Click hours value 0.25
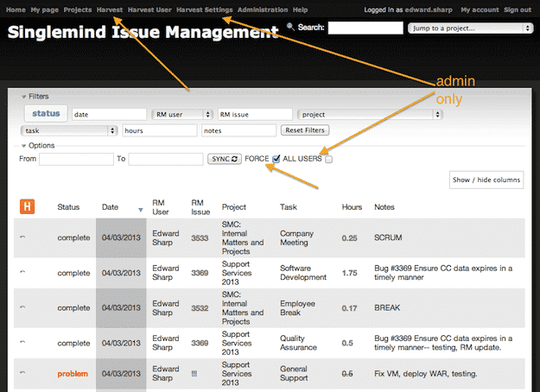This screenshot has height=392, width=540. point(350,238)
